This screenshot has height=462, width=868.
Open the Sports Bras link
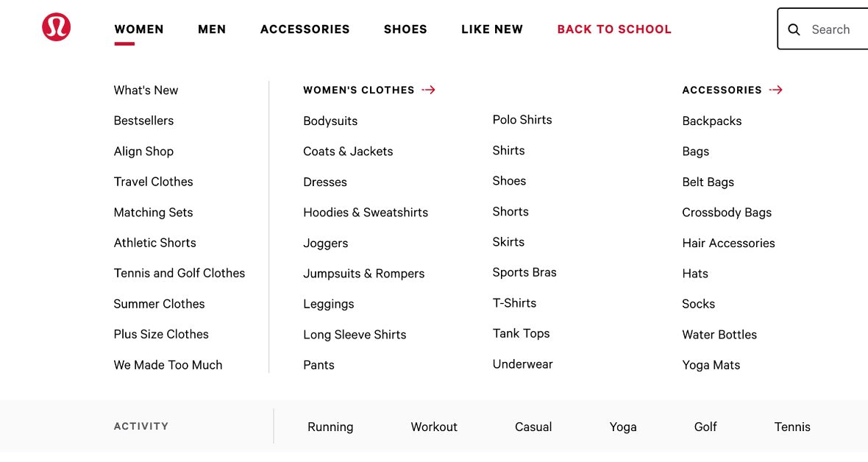click(524, 272)
